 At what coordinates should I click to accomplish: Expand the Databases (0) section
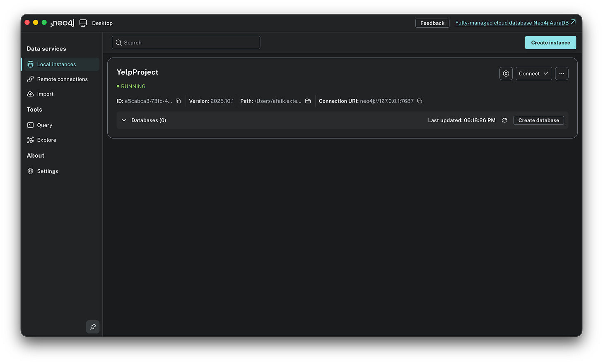(x=124, y=120)
